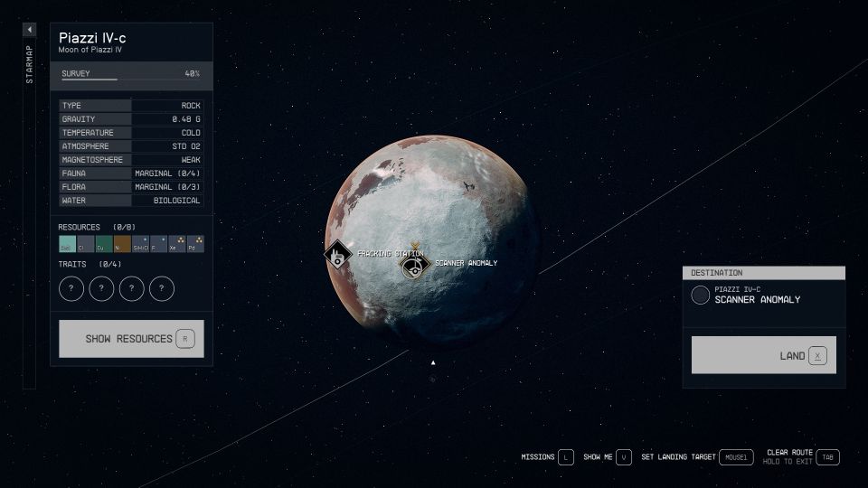This screenshot has height=488, width=868.
Task: Click the first unknown trait circle
Action: (x=71, y=288)
